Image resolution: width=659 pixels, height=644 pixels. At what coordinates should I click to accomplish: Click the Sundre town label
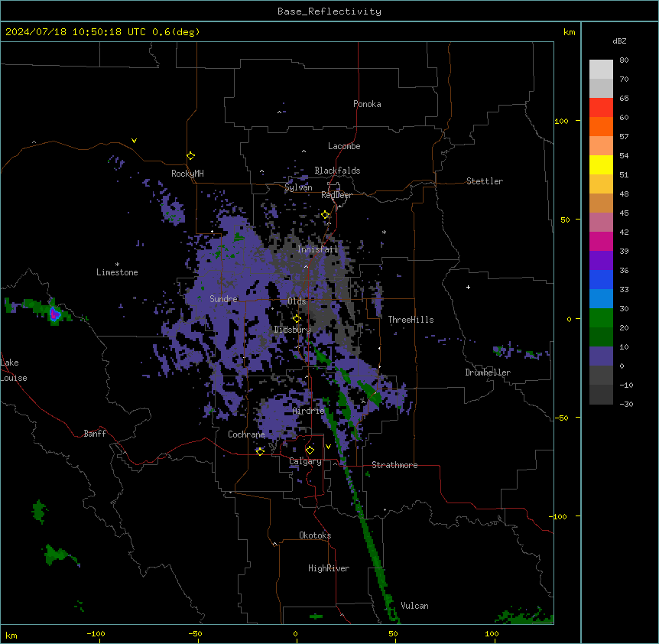pyautogui.click(x=223, y=299)
